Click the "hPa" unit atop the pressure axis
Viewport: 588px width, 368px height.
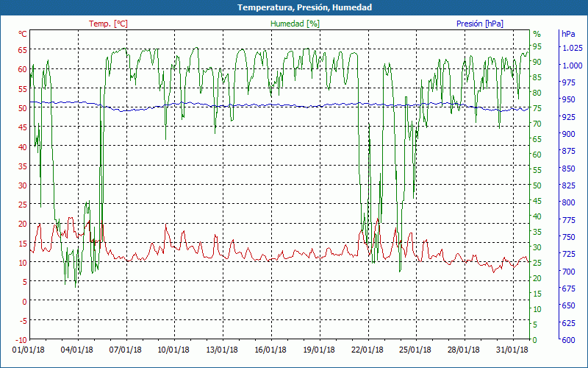tap(568, 34)
